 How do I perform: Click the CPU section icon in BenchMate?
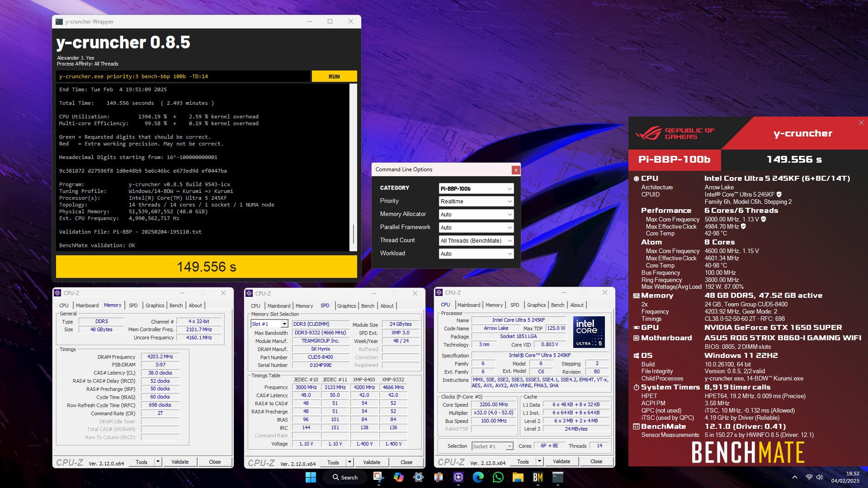636,178
